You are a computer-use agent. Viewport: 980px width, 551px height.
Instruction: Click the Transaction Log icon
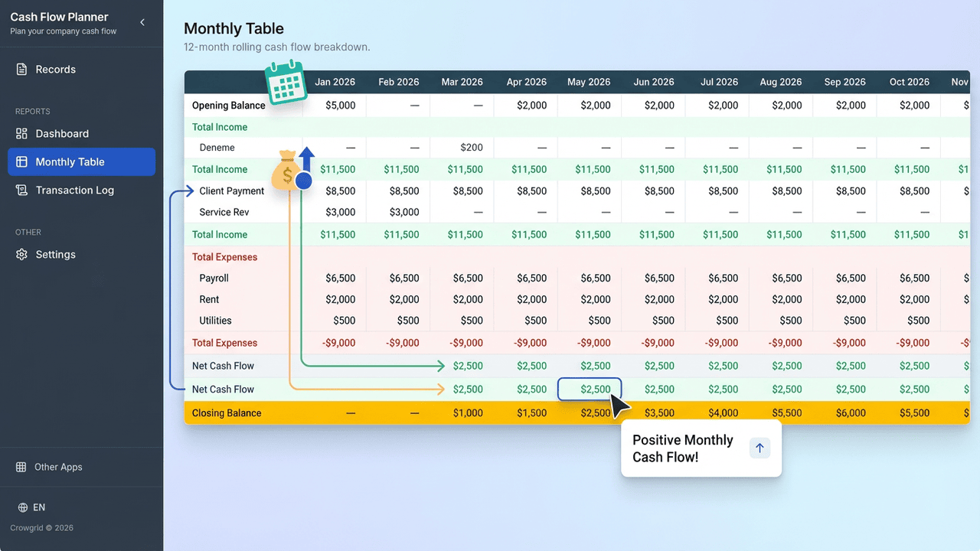point(21,191)
